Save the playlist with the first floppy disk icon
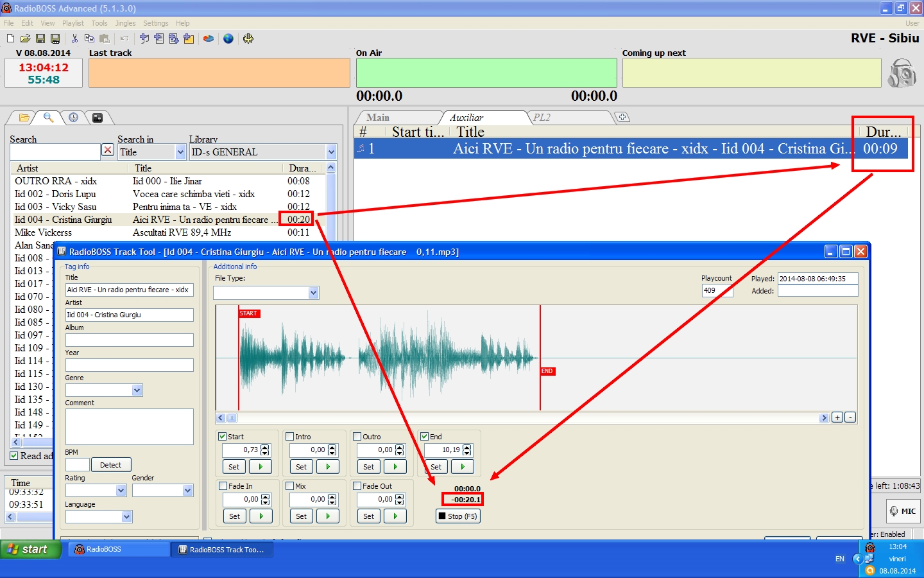Screen dimensions: 924x578 pyautogui.click(x=40, y=39)
